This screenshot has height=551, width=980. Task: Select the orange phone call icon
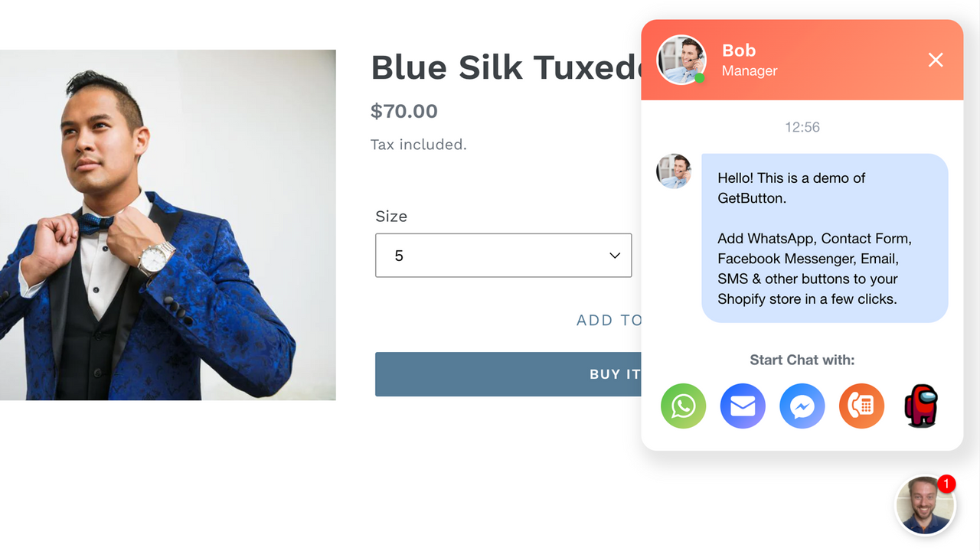click(861, 406)
